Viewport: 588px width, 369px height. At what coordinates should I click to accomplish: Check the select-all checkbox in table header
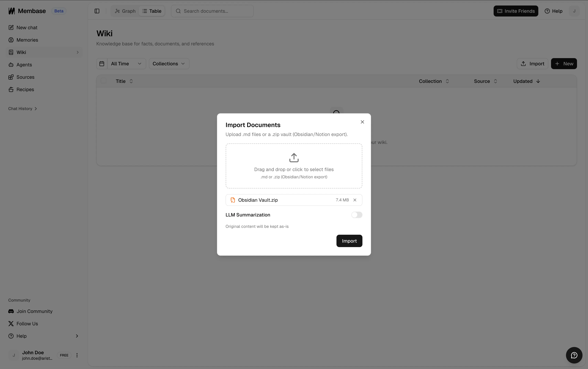click(x=104, y=81)
